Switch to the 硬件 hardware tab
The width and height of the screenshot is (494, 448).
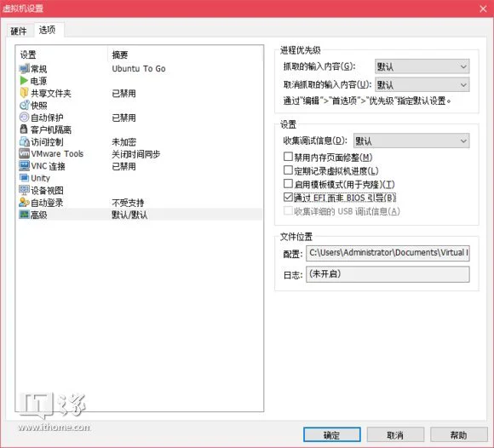19,32
